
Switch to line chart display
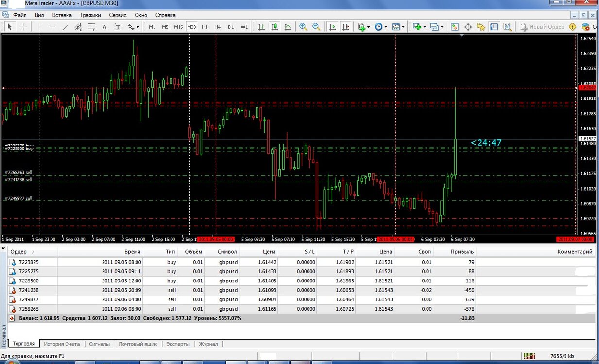coord(288,27)
